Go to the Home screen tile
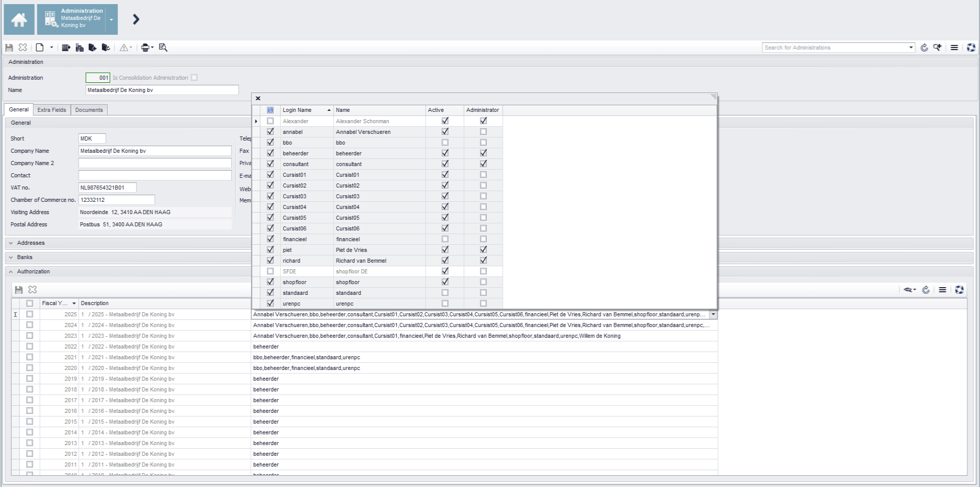 (19, 19)
